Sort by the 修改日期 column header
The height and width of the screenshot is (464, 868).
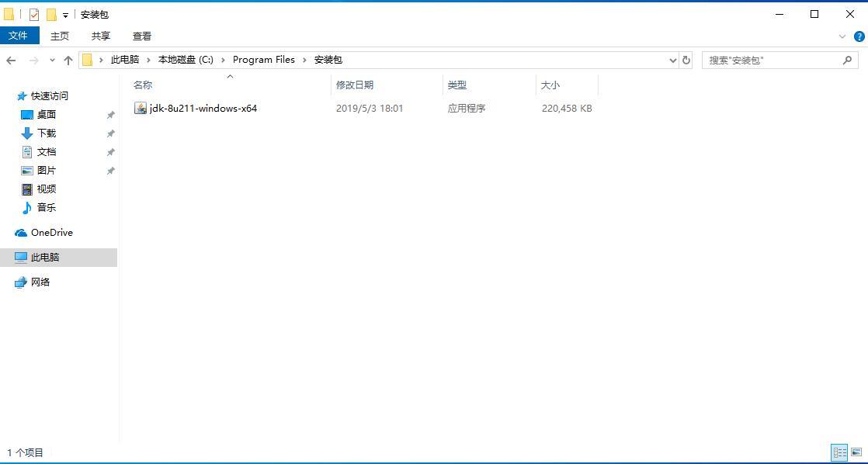click(x=354, y=85)
